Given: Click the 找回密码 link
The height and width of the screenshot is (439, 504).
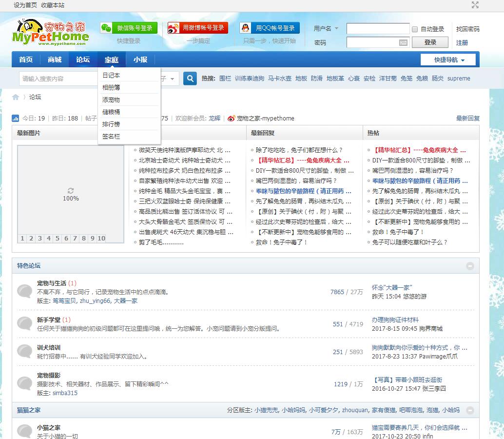Looking at the screenshot, I should pyautogui.click(x=467, y=29).
